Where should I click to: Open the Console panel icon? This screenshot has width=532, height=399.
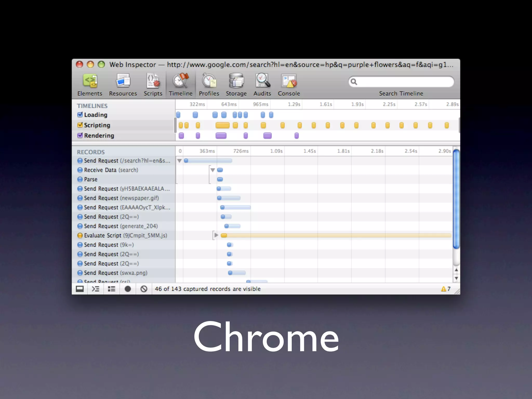pos(289,81)
